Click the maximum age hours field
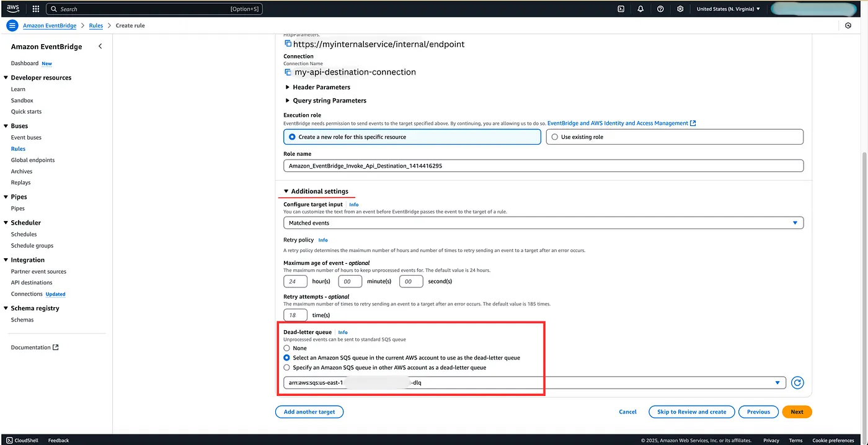 tap(296, 281)
